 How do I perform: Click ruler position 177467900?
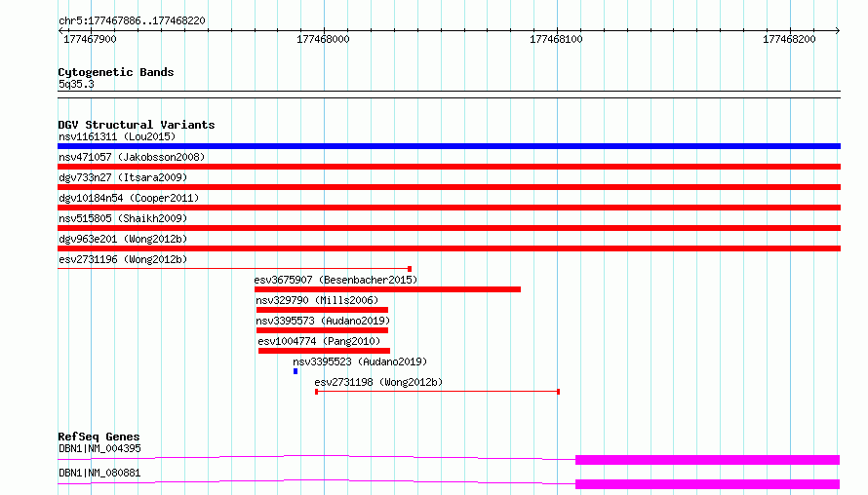coord(91,39)
